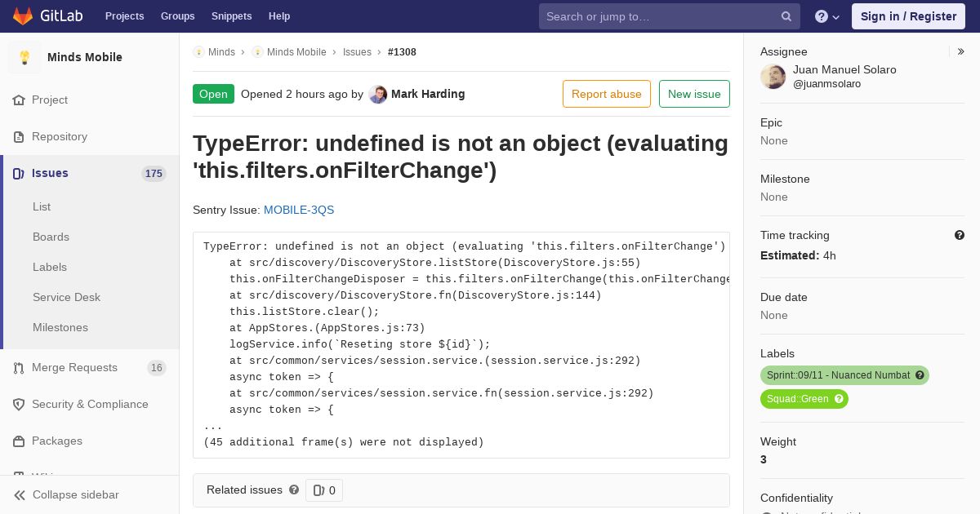Viewport: 980px width, 514px height.
Task: Open Boards under Issues
Action: [51, 237]
